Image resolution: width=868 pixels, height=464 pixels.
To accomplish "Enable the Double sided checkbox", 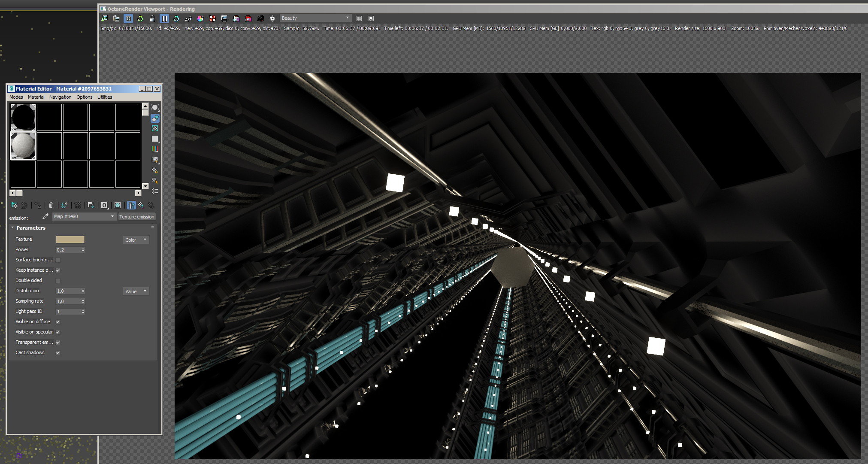I will [58, 281].
